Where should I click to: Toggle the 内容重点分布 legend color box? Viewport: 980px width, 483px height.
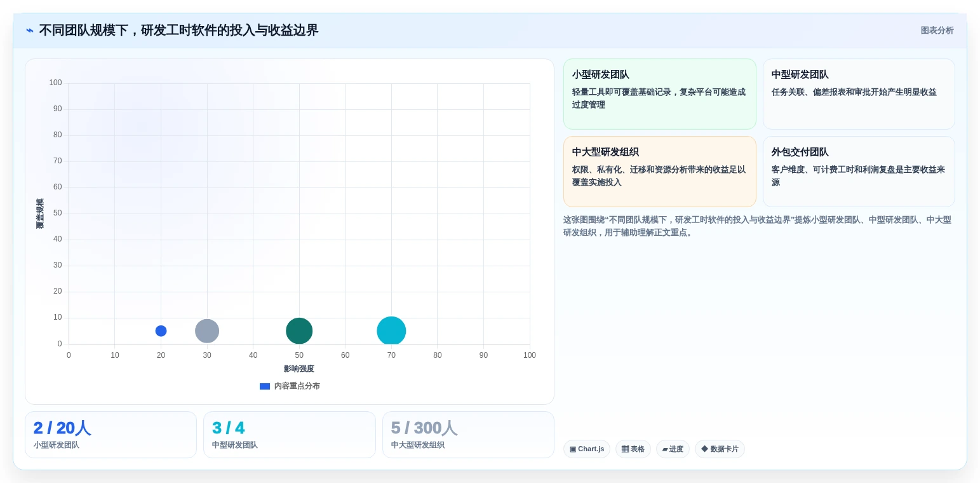pyautogui.click(x=265, y=386)
